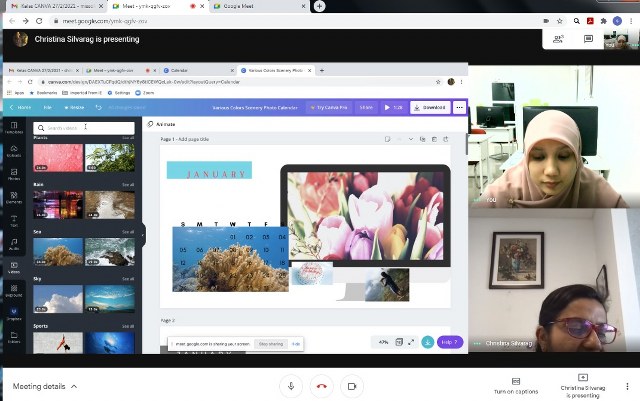Open the Help button in Canva
The image size is (640, 401).
pyautogui.click(x=450, y=342)
